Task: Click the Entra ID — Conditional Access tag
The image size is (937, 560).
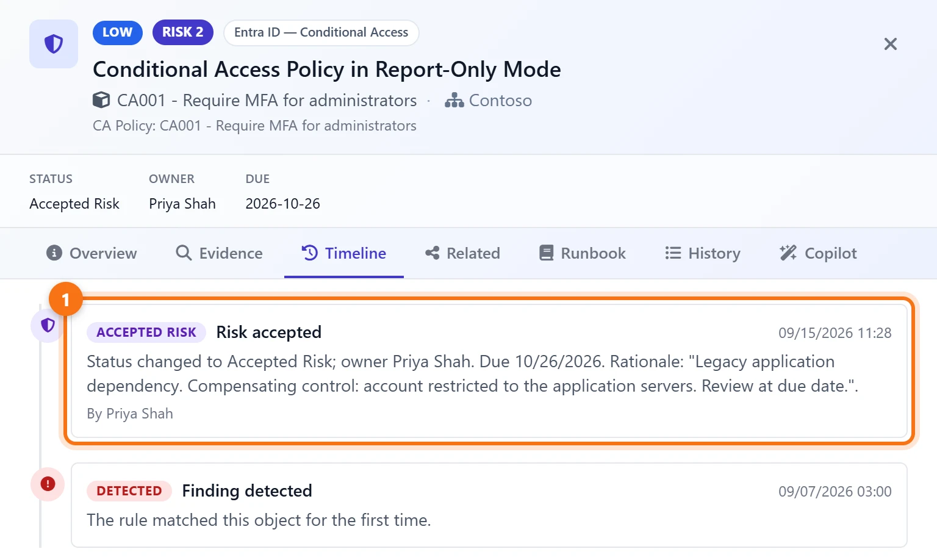Action: [x=321, y=32]
